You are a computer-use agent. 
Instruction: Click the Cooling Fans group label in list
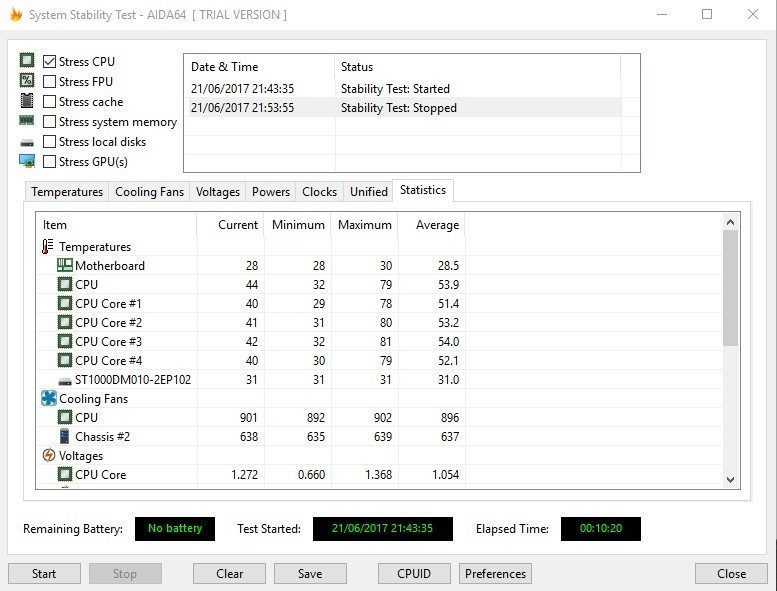pos(93,399)
